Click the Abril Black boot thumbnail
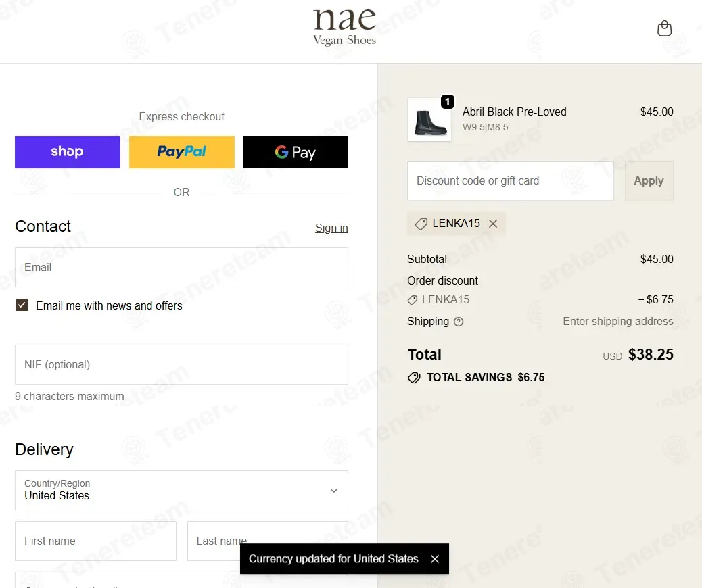 click(429, 120)
